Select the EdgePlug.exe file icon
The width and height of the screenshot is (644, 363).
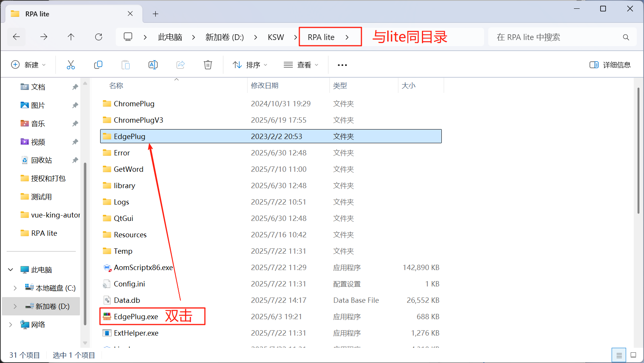tap(107, 317)
